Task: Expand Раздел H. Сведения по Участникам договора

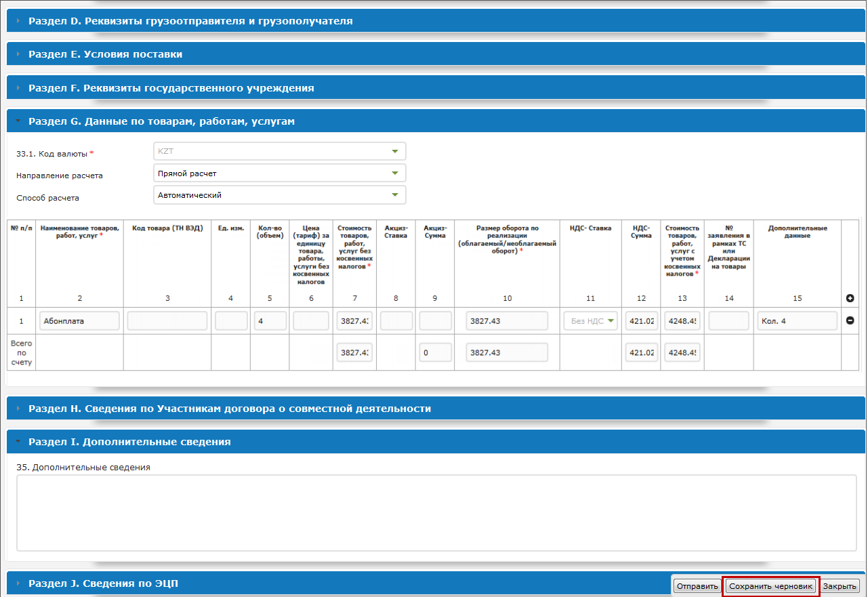Action: coord(436,409)
